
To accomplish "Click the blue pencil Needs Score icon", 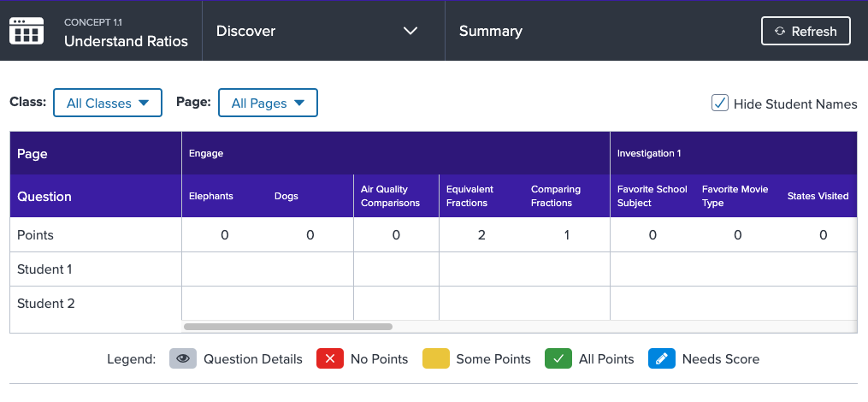I will tap(662, 359).
